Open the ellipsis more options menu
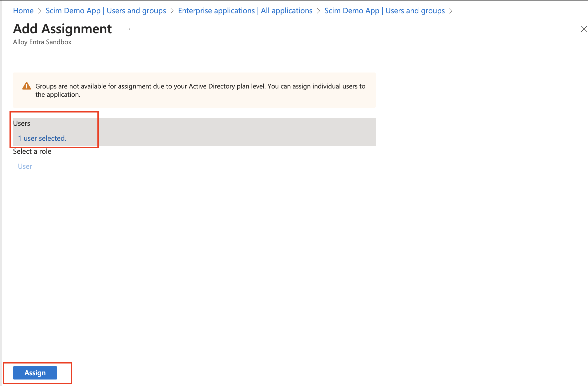 (129, 29)
